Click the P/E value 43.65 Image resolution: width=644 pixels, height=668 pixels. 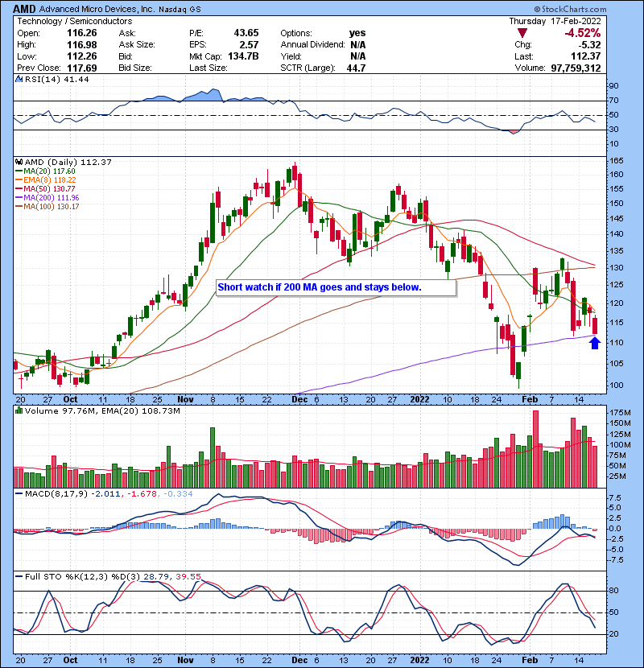[246, 33]
